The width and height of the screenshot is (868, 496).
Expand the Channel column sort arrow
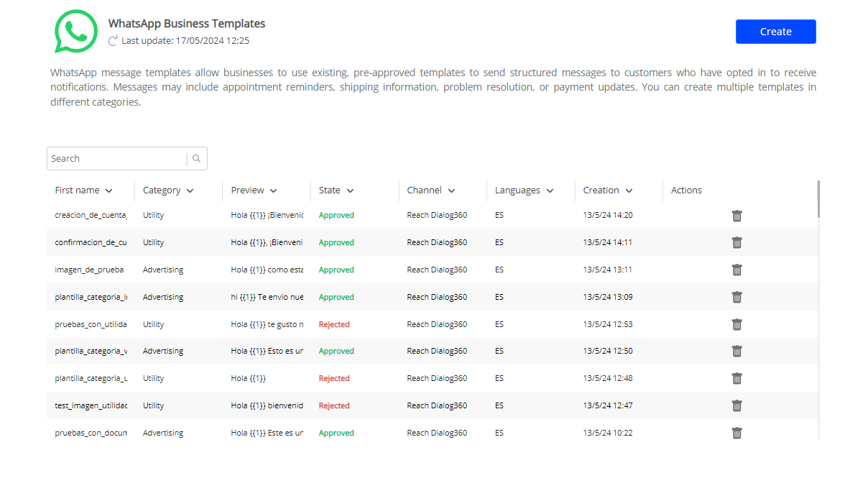click(452, 191)
